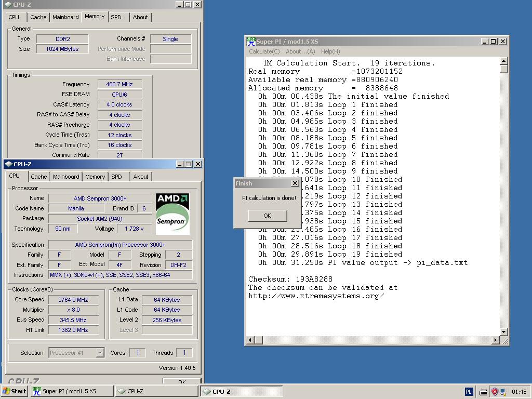Click the system clock 01:48
The image size is (532, 399).
519,392
